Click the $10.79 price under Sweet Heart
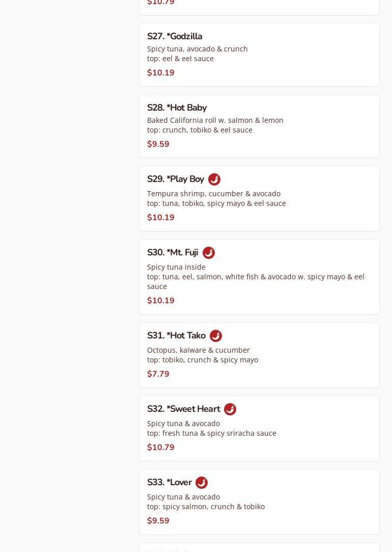Image resolution: width=392 pixels, height=552 pixels. [x=160, y=448]
